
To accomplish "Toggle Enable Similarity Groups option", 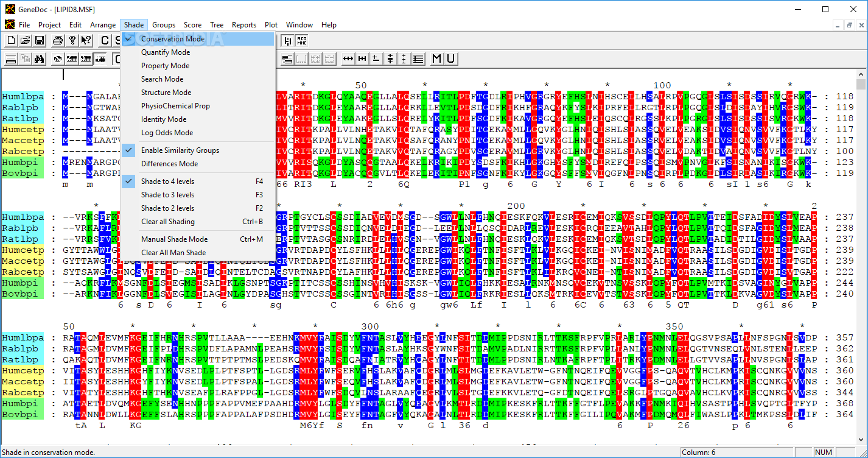I will pyautogui.click(x=198, y=150).
